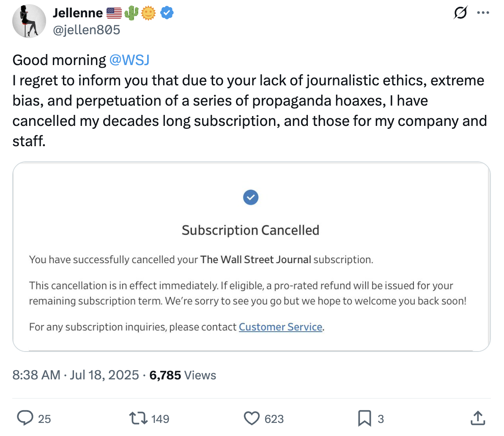Click the bookmark count of 3
This screenshot has height=436, width=504.
pyautogui.click(x=381, y=419)
